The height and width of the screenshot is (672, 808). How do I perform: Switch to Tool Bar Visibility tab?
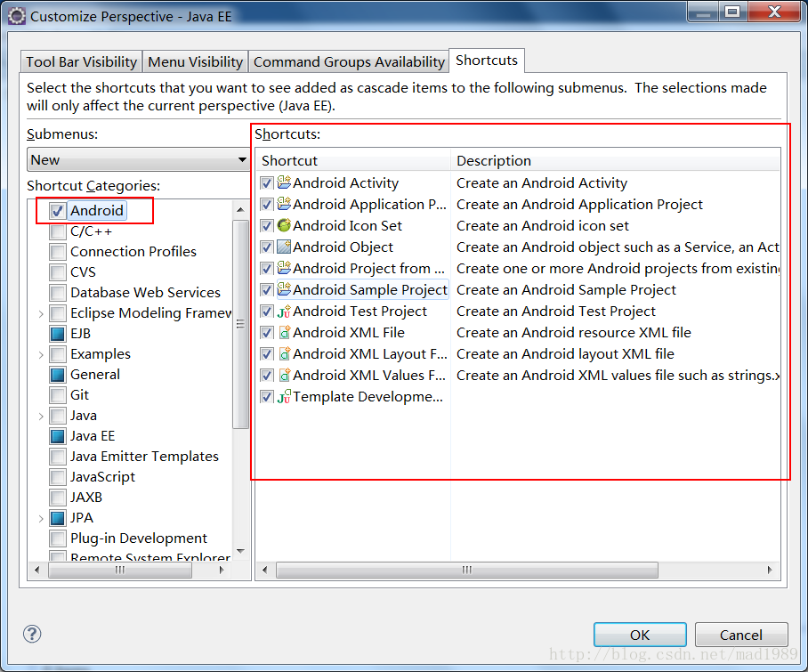pyautogui.click(x=81, y=61)
